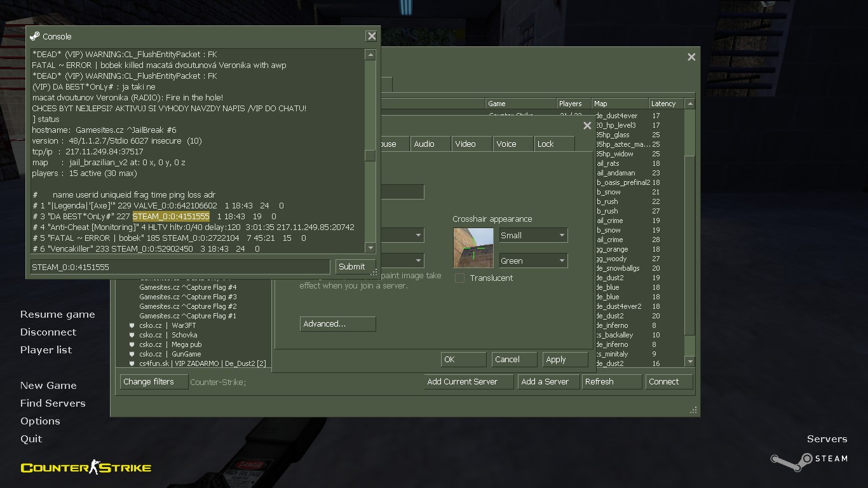Close the Options dialog with its X
Viewport: 868px width, 488px height.
point(587,126)
